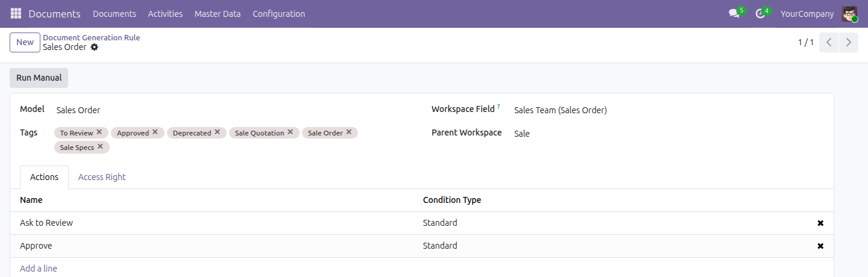
Task: Go to previous record arrow
Action: coord(829,42)
